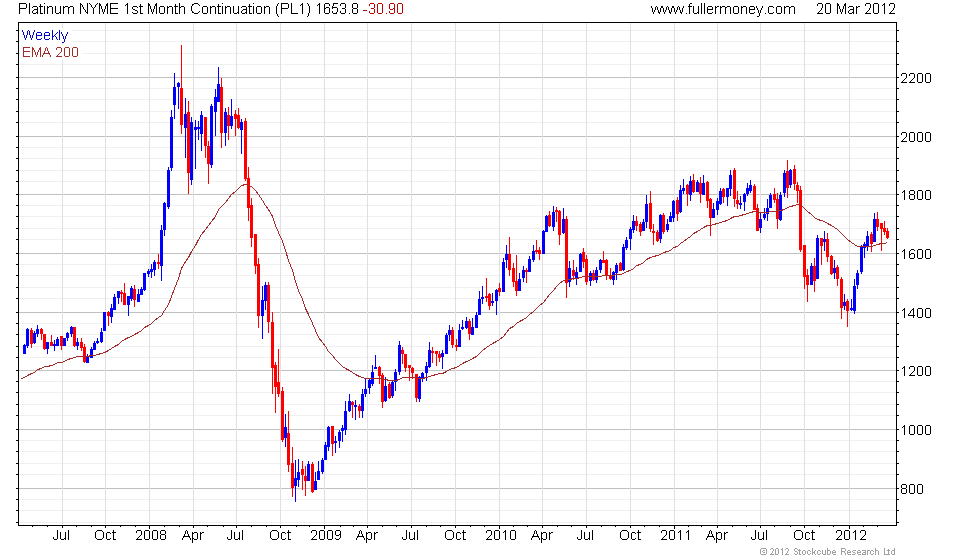980x560 pixels.
Task: Click the 2012 year label on time axis
Action: (851, 536)
